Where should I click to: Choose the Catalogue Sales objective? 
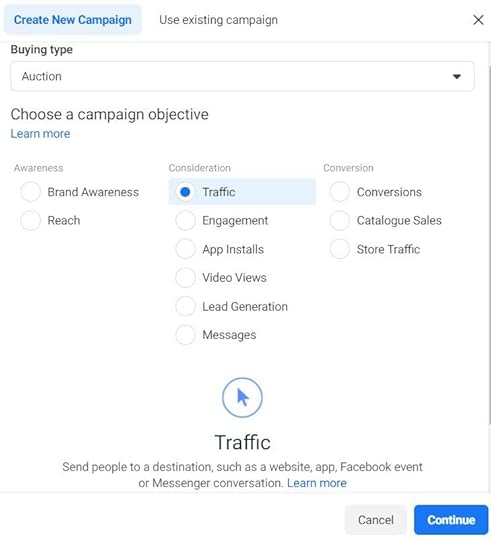pos(339,220)
